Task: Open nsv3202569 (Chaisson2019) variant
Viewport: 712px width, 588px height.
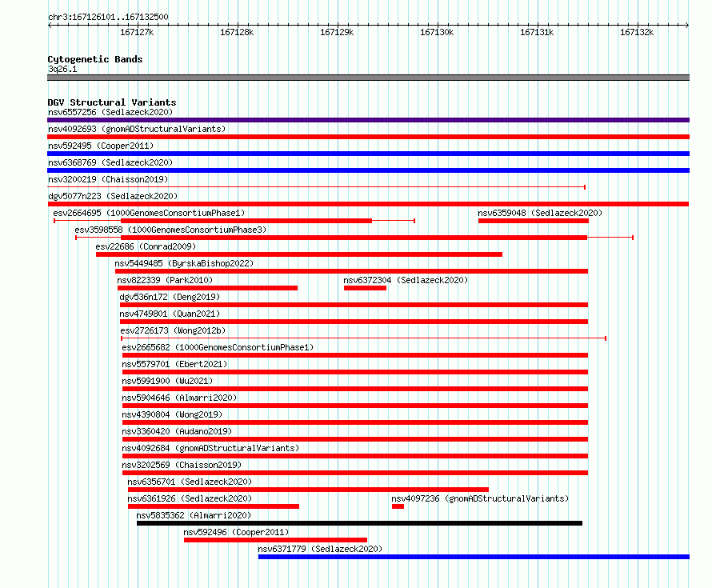Action: pyautogui.click(x=182, y=465)
